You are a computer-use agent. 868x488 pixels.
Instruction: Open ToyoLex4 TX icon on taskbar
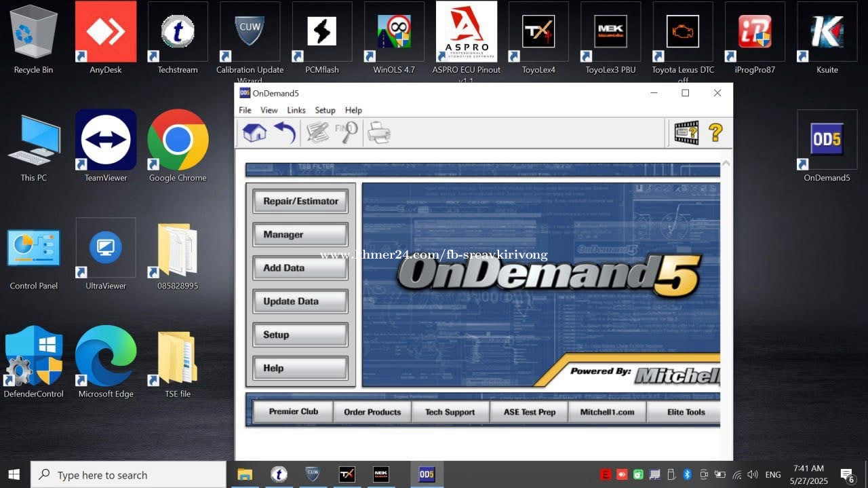(347, 474)
